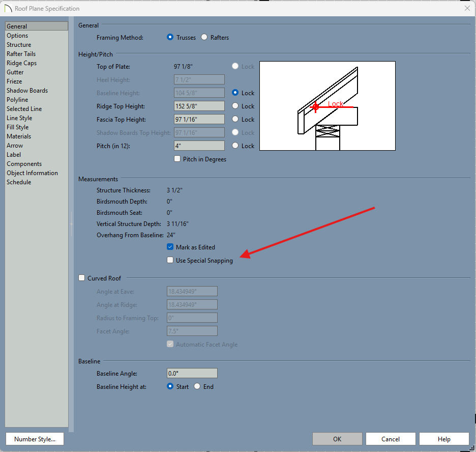Switch to Rafter Tails panel

21,54
